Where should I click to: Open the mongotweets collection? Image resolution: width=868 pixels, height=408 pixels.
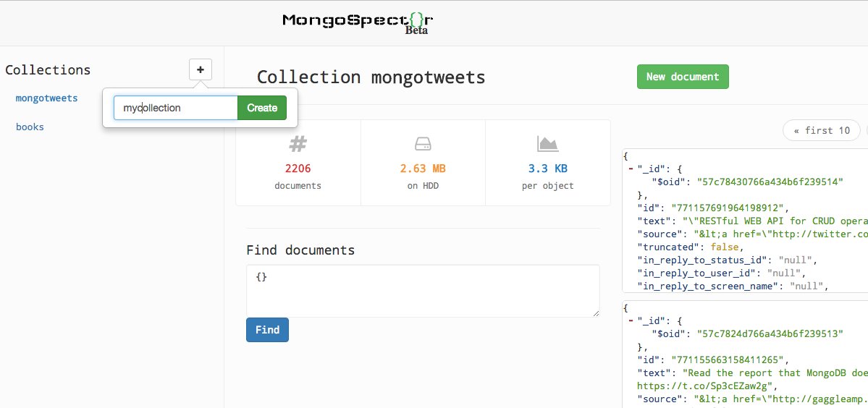pyautogui.click(x=46, y=98)
